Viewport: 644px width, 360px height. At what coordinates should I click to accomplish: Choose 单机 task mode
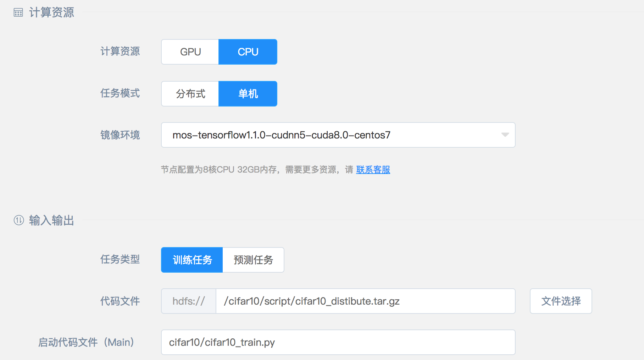point(248,94)
